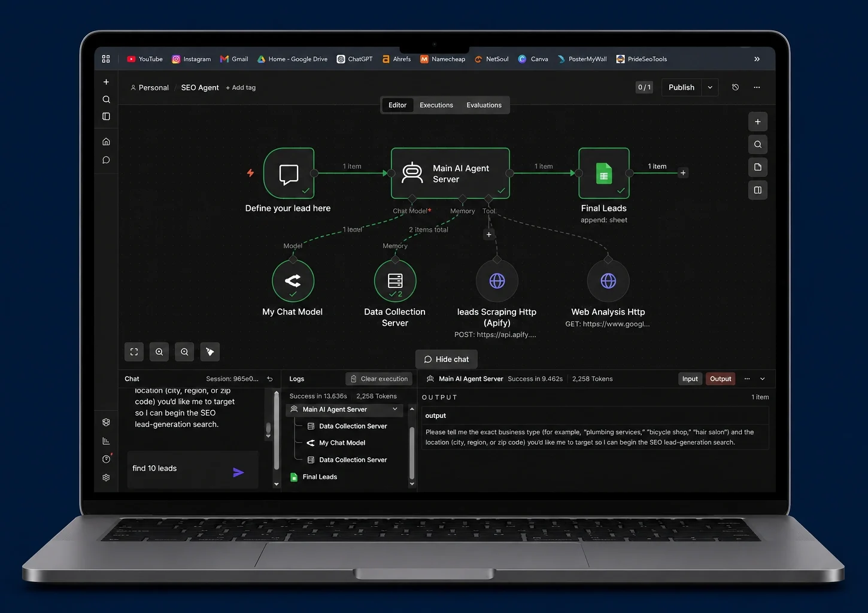Click the Publish button

[681, 87]
